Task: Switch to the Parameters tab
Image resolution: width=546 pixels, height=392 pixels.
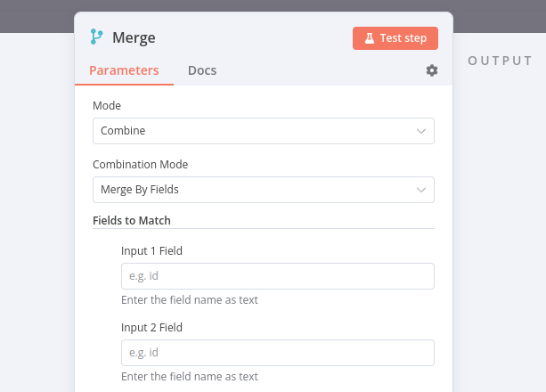Action: point(124,70)
